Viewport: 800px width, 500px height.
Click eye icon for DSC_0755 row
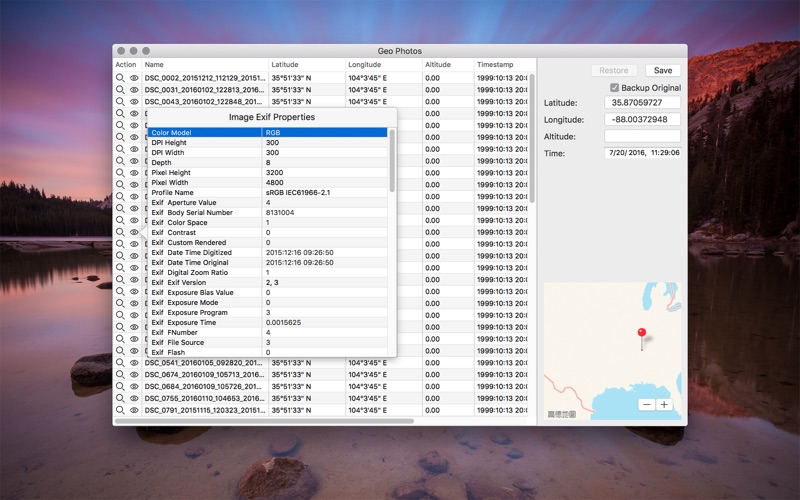click(134, 398)
